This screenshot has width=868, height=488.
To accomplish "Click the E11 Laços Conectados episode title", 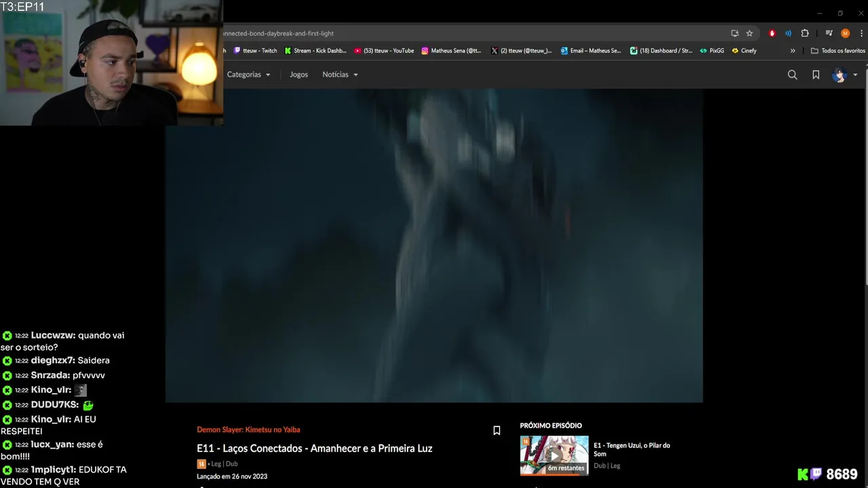I will pos(315,448).
